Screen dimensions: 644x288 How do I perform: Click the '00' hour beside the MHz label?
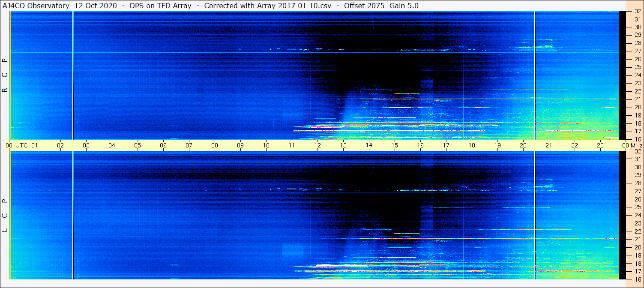pos(625,145)
